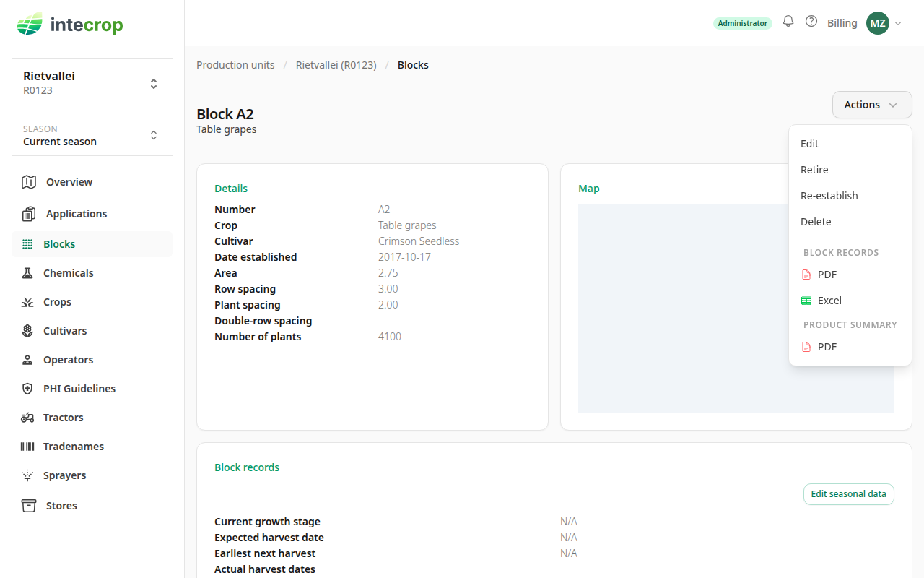Click the Block records section heading
The height and width of the screenshot is (578, 924).
(x=247, y=467)
